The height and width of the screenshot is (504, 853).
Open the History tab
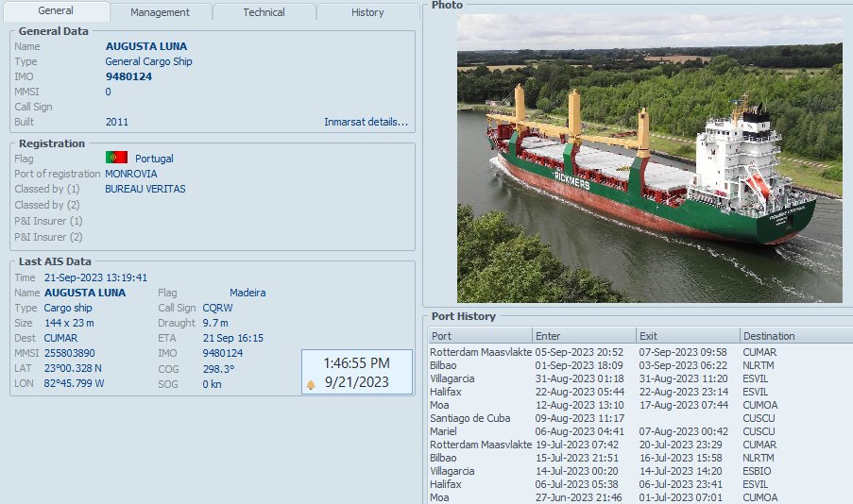click(367, 12)
